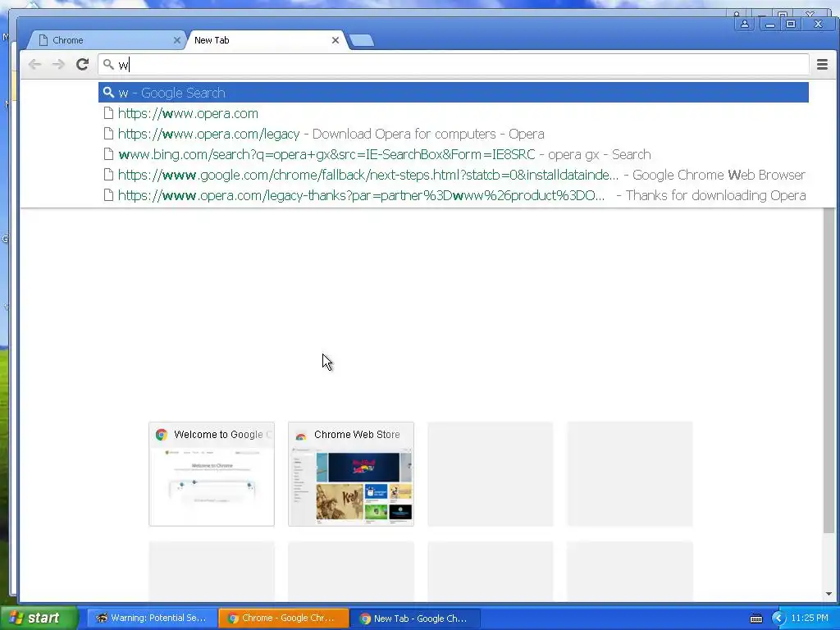Open the Chrome hamburger menu

[x=822, y=65]
